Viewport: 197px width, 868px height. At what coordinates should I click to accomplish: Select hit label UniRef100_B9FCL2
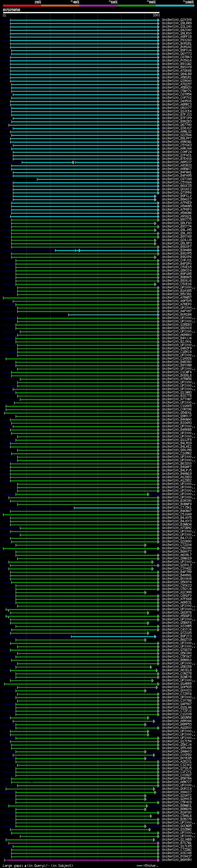pyautogui.click(x=177, y=196)
